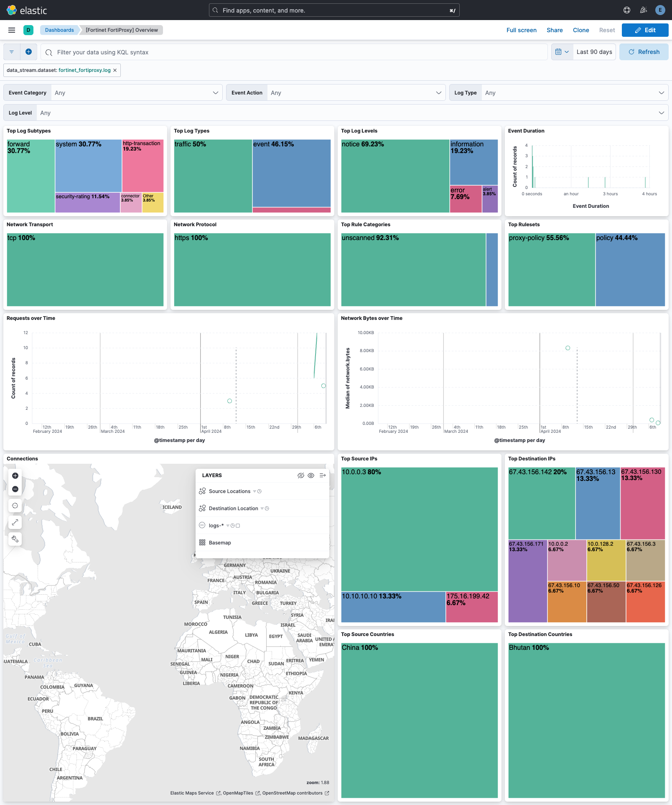Click the Refresh button
The width and height of the screenshot is (672, 805).
click(x=644, y=52)
